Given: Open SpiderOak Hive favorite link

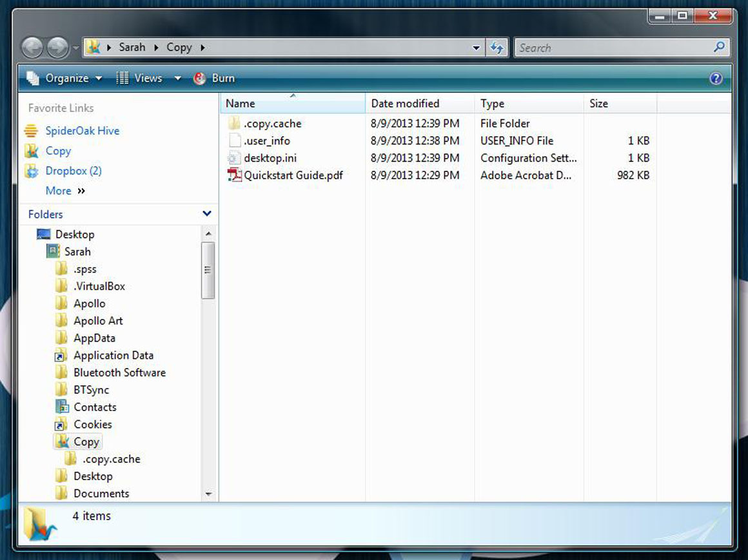Looking at the screenshot, I should [82, 131].
